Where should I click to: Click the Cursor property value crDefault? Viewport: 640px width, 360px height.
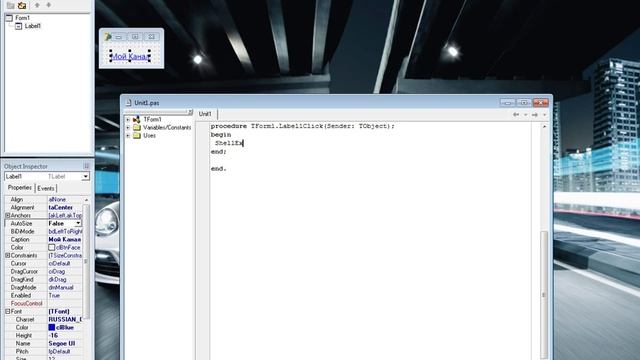tap(59, 263)
